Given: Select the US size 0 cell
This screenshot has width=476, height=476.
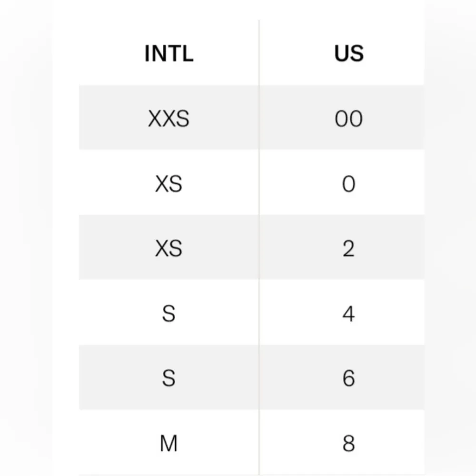Looking at the screenshot, I should pos(348,183).
